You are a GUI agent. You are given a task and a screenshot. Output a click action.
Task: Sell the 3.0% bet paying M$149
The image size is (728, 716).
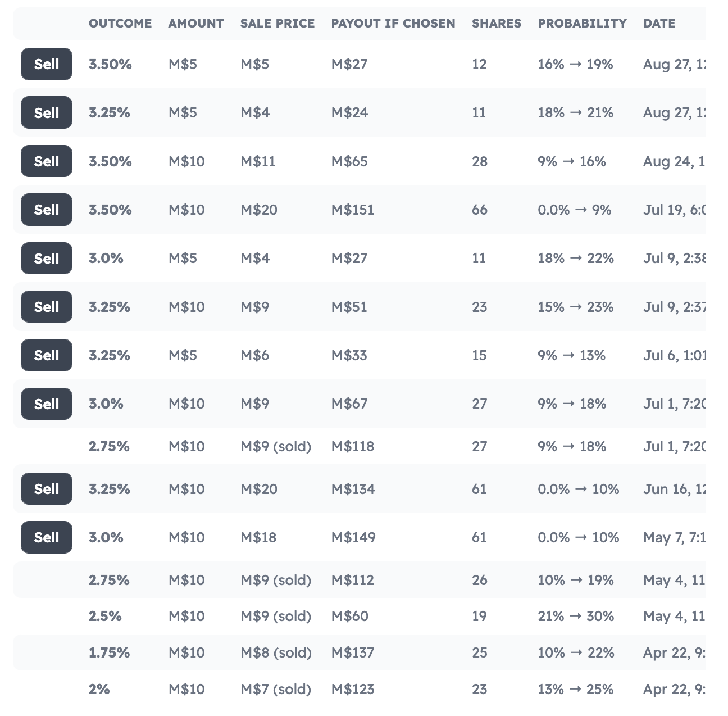point(47,537)
